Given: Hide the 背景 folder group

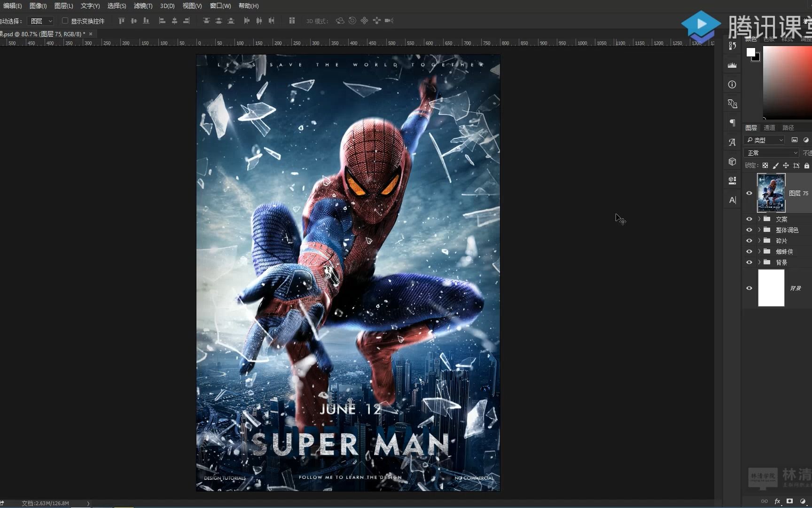Looking at the screenshot, I should 749,262.
